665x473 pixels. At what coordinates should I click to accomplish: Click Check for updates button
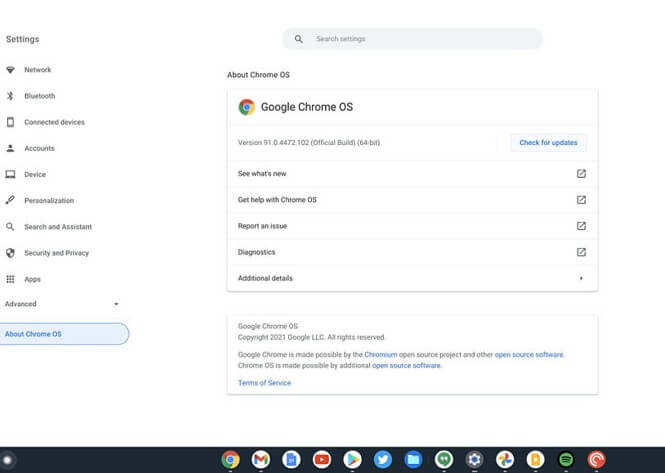coord(548,143)
